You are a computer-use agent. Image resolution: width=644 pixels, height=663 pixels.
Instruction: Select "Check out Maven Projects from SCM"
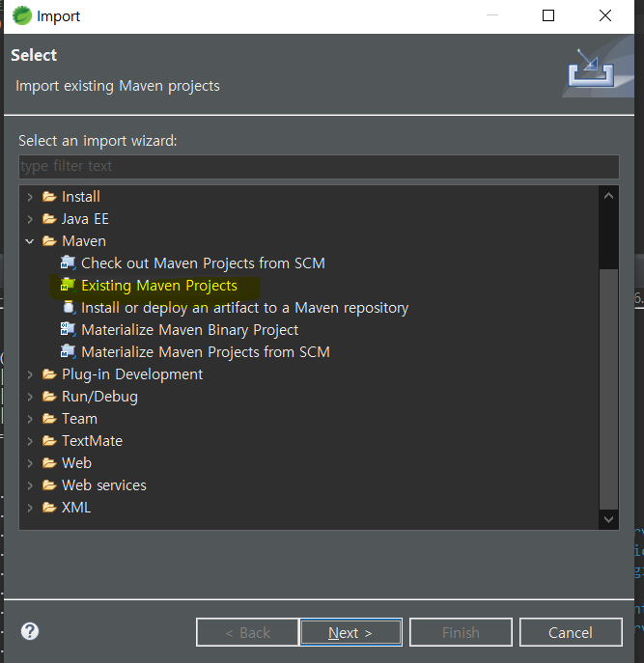tap(203, 263)
